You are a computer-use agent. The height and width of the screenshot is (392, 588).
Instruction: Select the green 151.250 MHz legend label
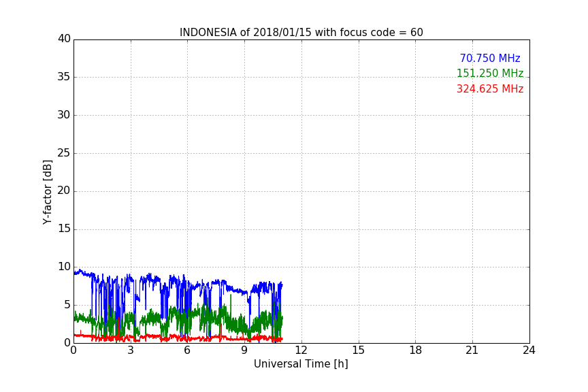pyautogui.click(x=490, y=73)
